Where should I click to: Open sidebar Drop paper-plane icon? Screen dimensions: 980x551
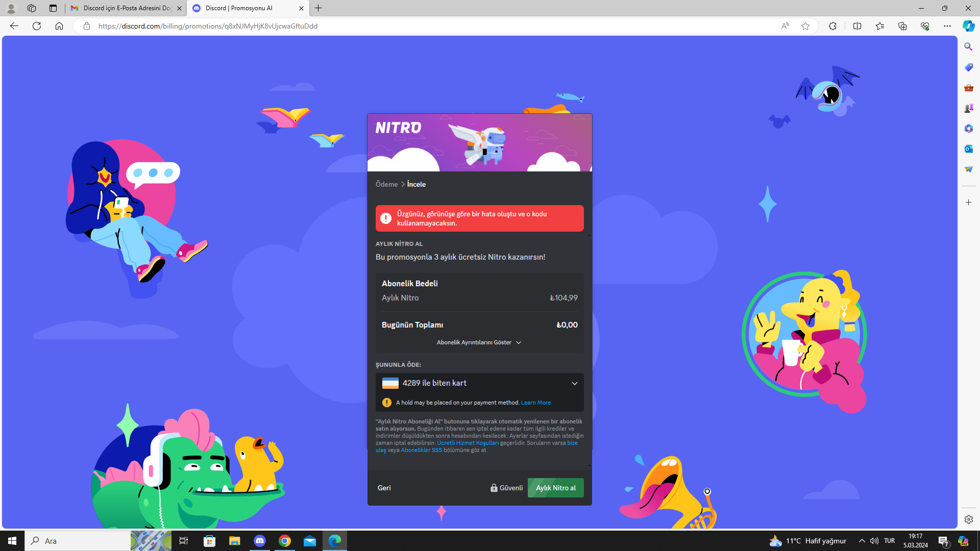click(968, 169)
